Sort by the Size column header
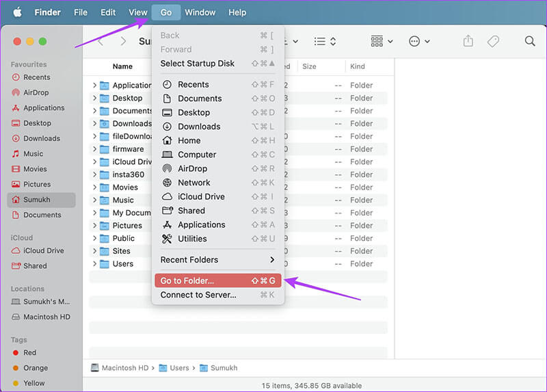Image resolution: width=547 pixels, height=392 pixels. pyautogui.click(x=309, y=66)
